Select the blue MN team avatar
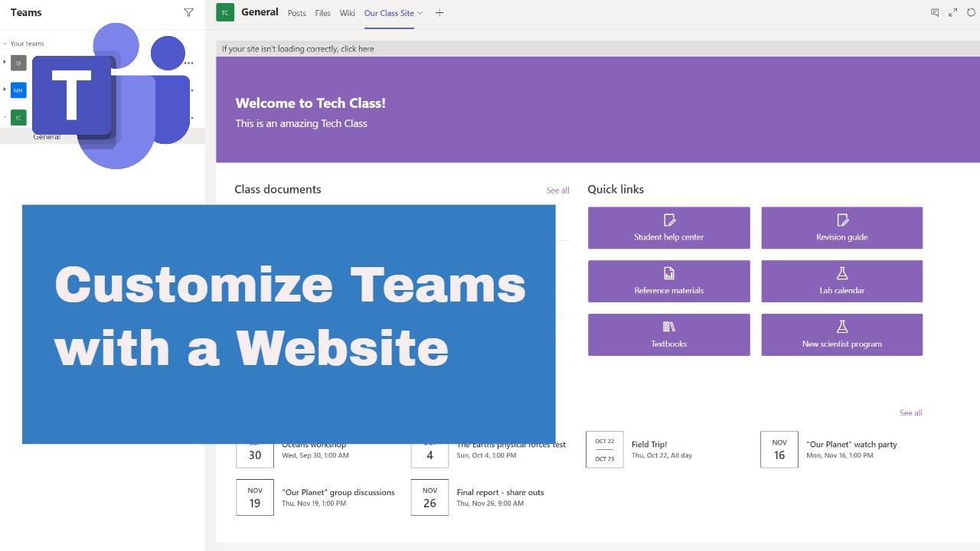 pyautogui.click(x=18, y=90)
